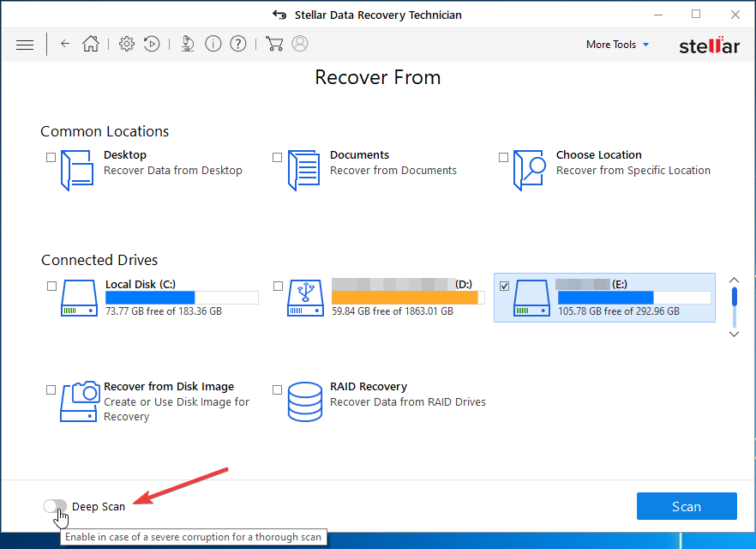Check the Documents checkbox
The image size is (756, 549).
(x=277, y=158)
